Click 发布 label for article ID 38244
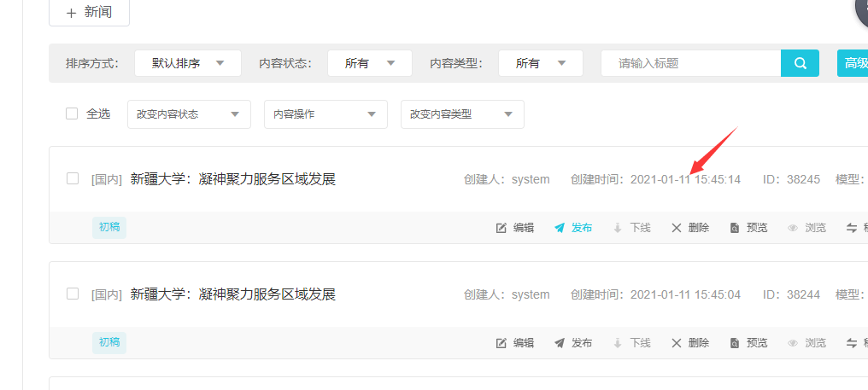The height and width of the screenshot is (390, 868). tap(582, 344)
